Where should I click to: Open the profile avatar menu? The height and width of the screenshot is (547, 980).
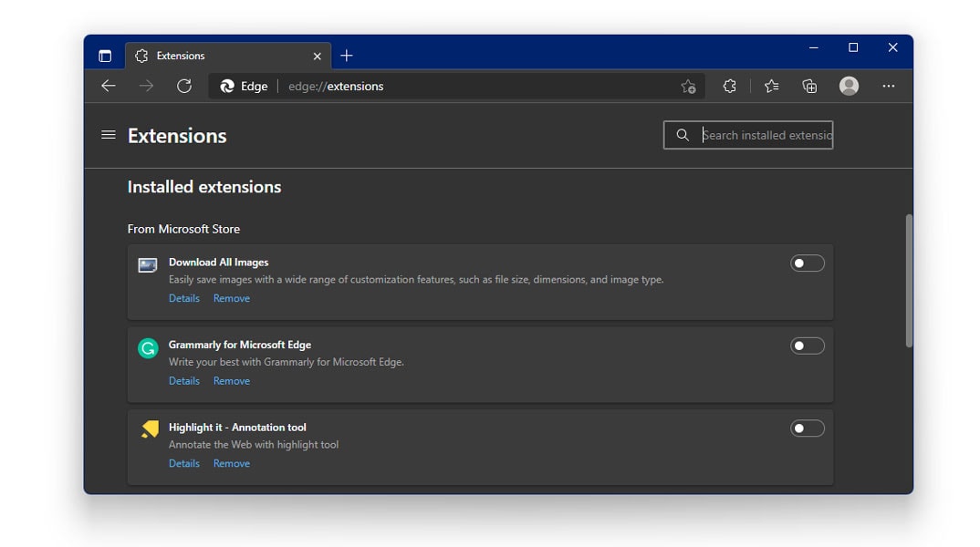[x=849, y=86]
